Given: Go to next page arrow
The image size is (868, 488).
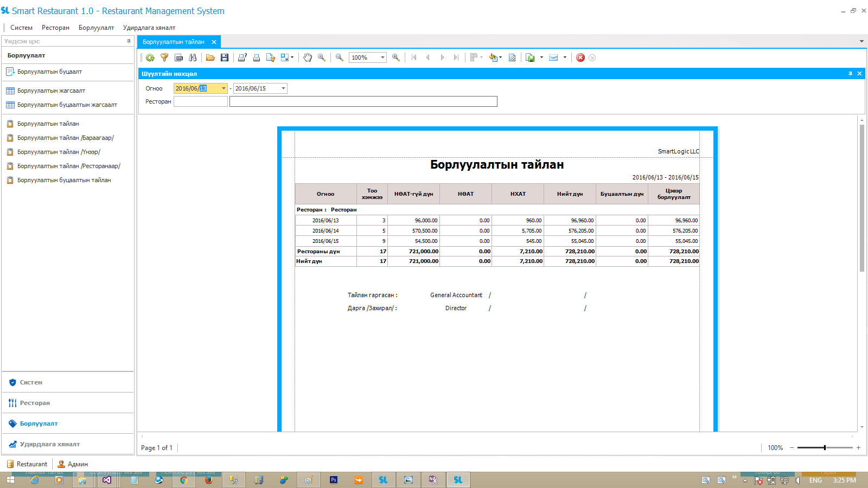Looking at the screenshot, I should [x=442, y=57].
